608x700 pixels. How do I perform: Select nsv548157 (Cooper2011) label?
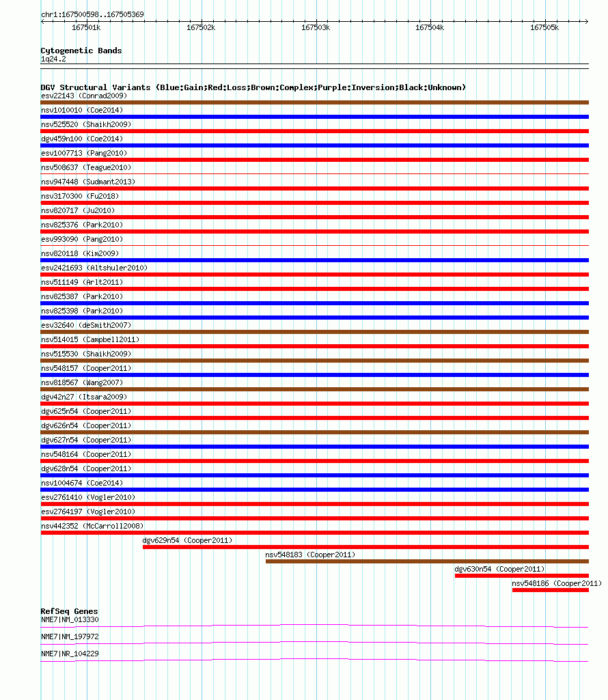pos(86,368)
